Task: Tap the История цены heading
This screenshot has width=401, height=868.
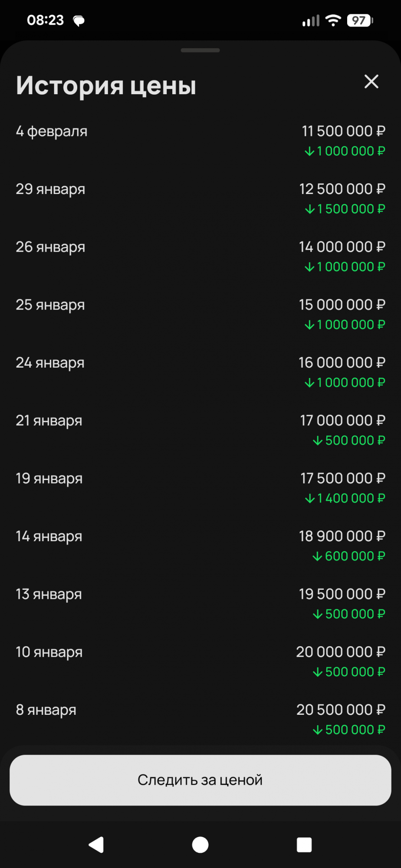Action: (106, 85)
